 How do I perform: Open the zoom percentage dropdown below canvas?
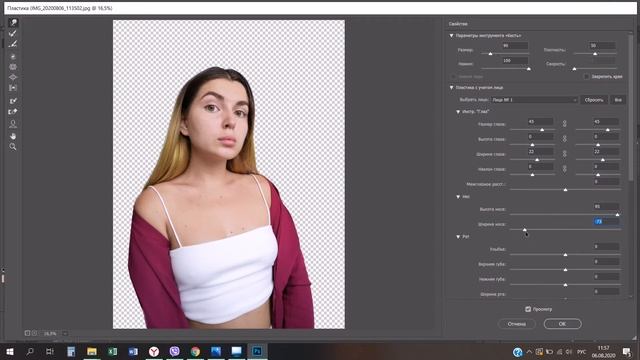(x=65, y=333)
